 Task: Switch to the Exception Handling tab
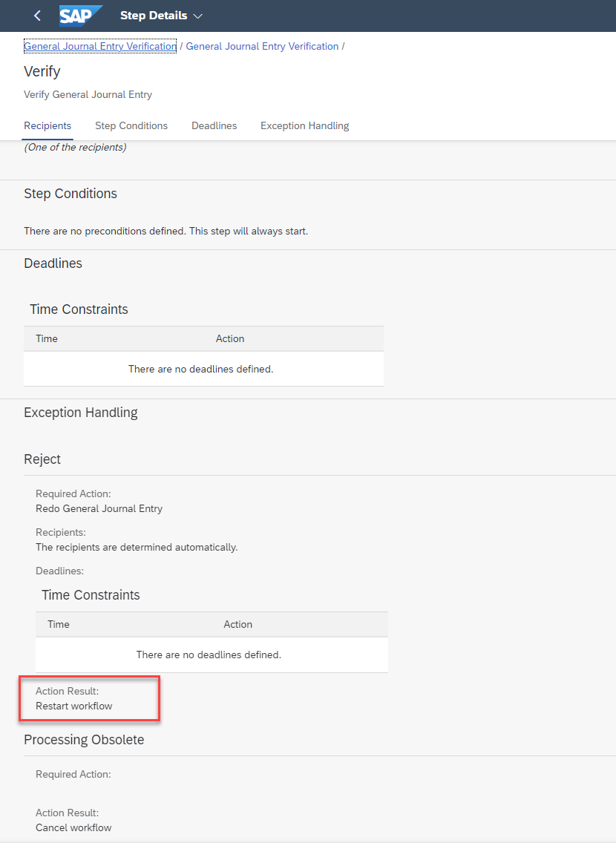click(305, 126)
